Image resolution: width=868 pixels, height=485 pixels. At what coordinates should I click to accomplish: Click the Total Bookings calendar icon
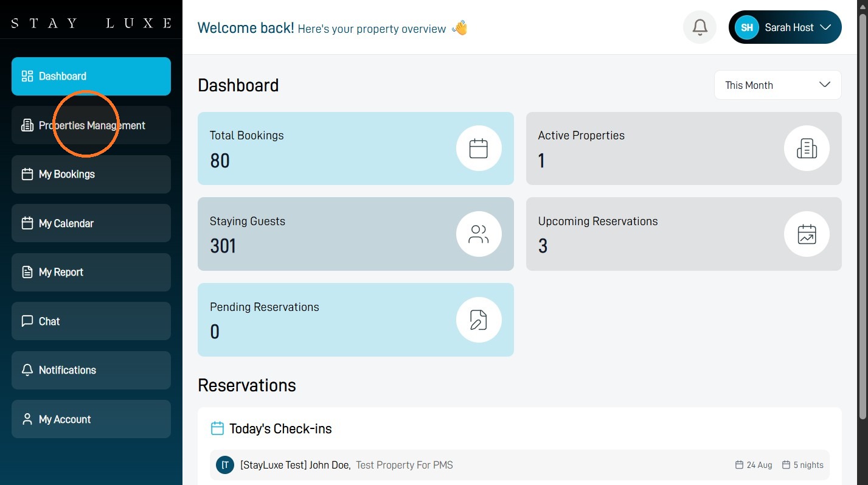(x=479, y=148)
